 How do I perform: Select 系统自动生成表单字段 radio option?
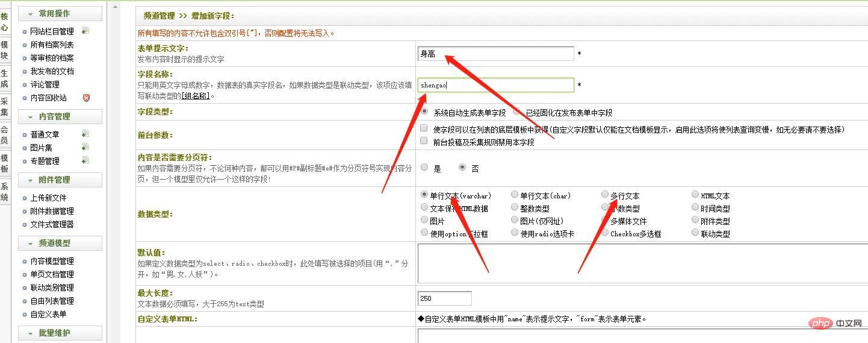click(425, 112)
